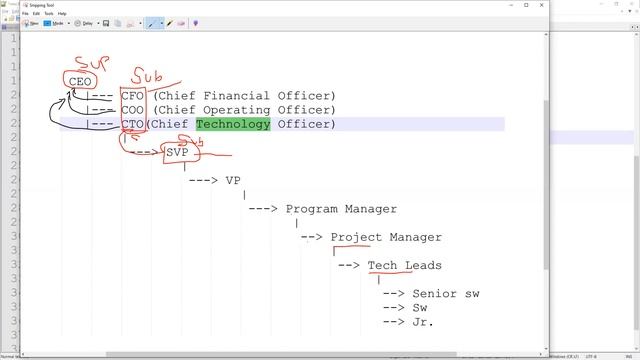Click the Snipping Tool title bar icon
The image size is (640, 360).
(26, 5)
